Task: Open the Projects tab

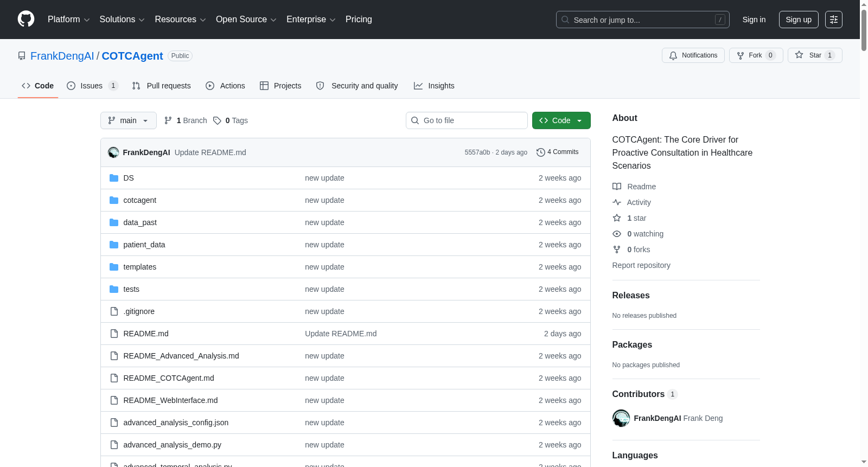Action: click(x=280, y=86)
